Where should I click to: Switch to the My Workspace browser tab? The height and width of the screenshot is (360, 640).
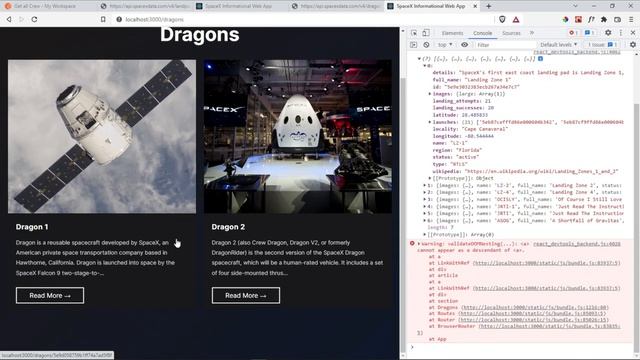tap(48, 6)
